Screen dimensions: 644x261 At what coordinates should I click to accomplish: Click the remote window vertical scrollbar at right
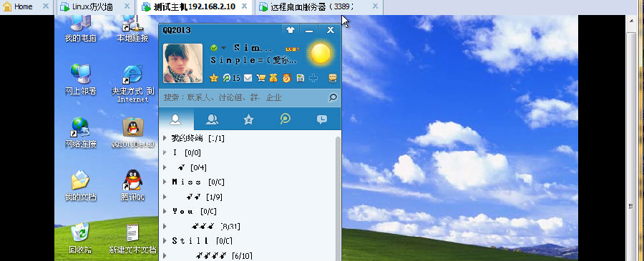631,147
